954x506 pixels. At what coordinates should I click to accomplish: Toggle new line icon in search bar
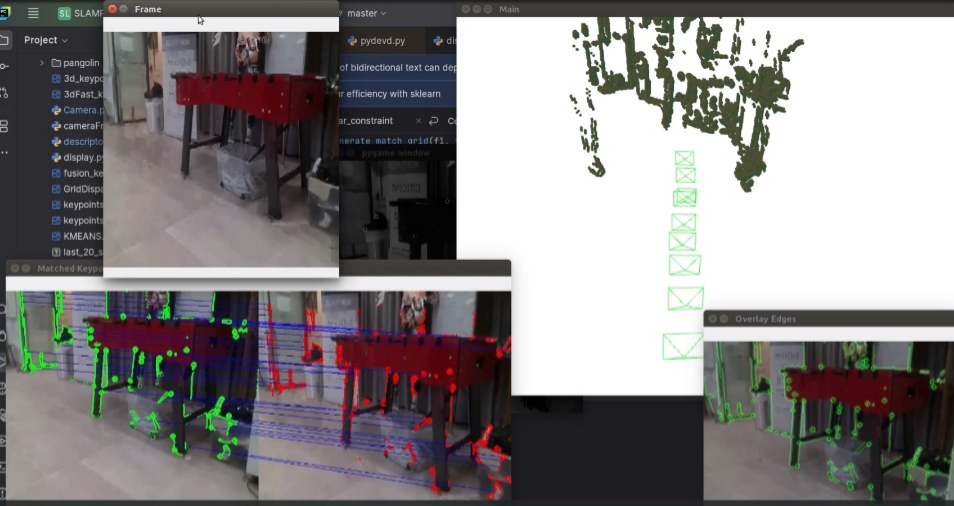pyautogui.click(x=434, y=120)
